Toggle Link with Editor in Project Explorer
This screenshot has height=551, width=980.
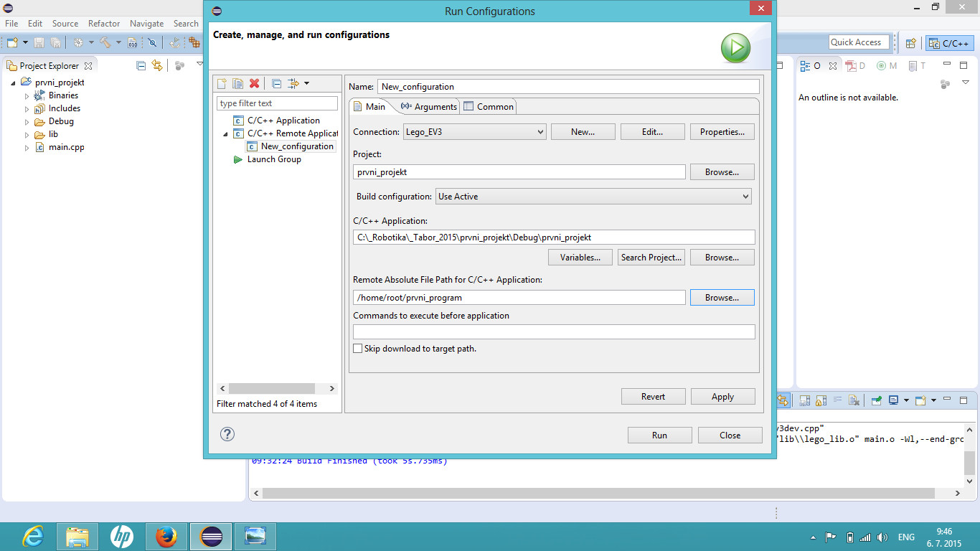tap(157, 65)
